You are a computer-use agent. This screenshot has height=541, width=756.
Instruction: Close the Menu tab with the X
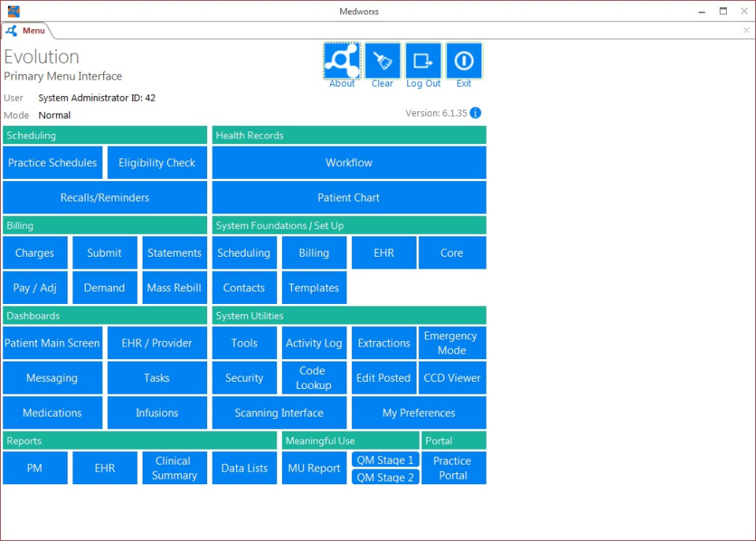click(x=746, y=30)
